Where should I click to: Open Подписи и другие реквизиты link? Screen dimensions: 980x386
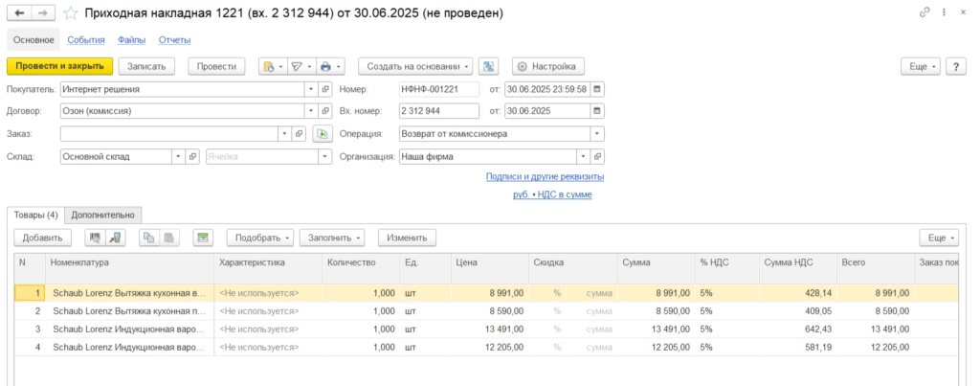point(545,177)
